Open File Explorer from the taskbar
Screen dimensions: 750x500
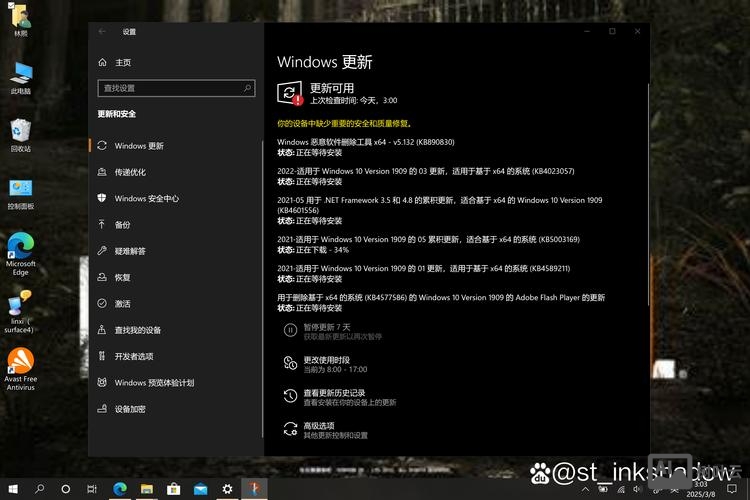coord(147,489)
